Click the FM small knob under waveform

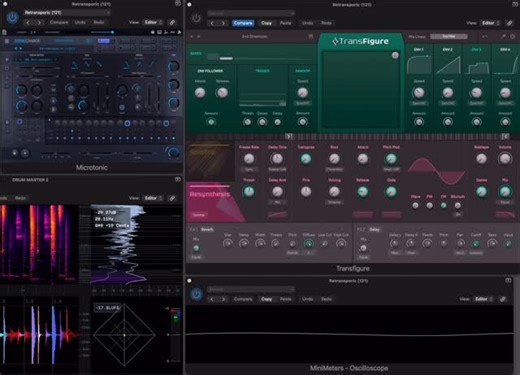pos(444,205)
